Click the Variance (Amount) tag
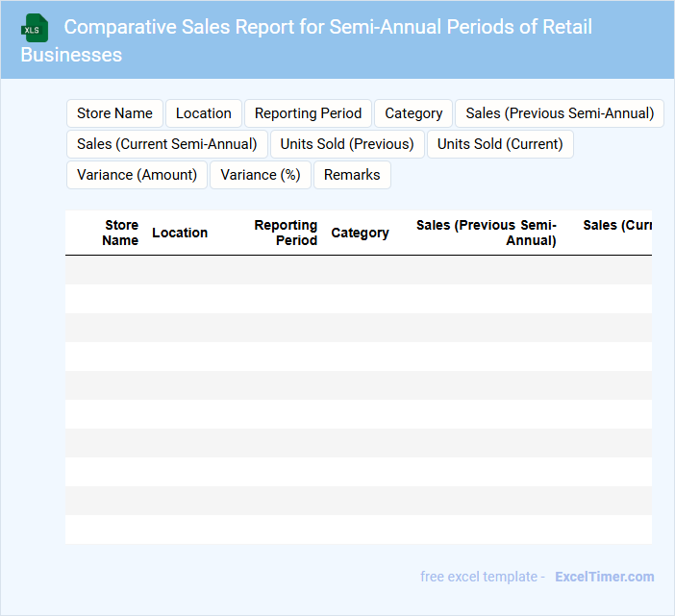Screen dimensions: 675x616 137,175
